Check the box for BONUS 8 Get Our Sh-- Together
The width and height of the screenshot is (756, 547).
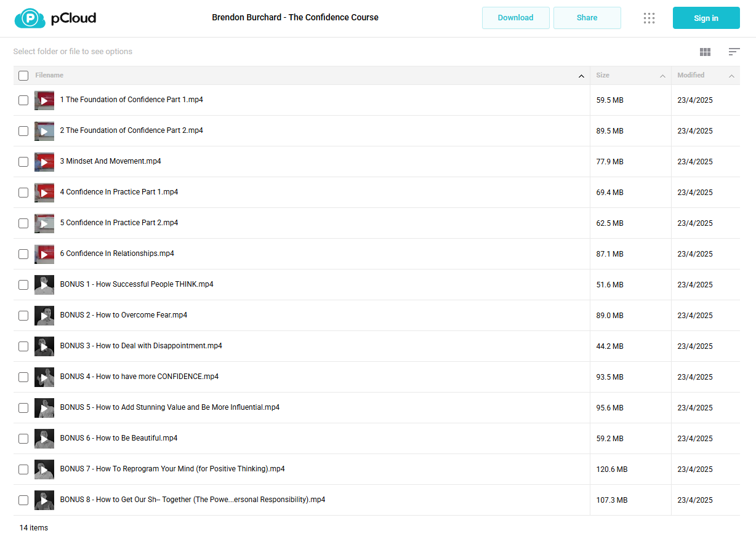(23, 500)
